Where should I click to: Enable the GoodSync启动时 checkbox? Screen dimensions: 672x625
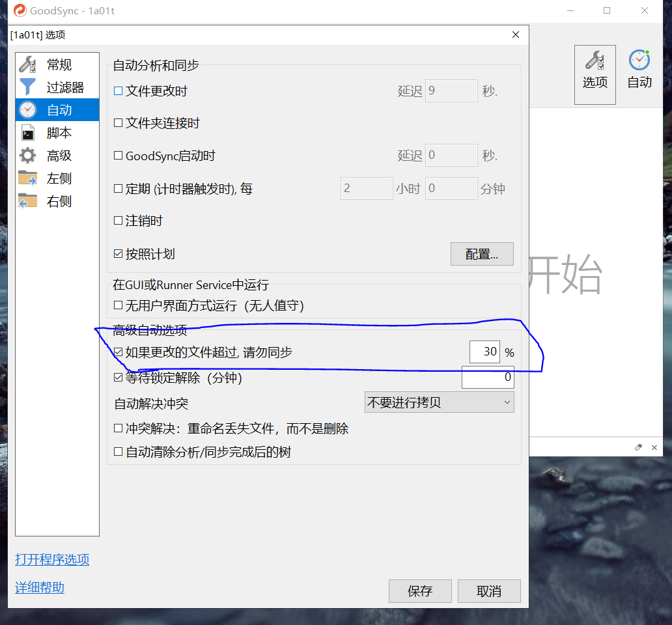[117, 156]
